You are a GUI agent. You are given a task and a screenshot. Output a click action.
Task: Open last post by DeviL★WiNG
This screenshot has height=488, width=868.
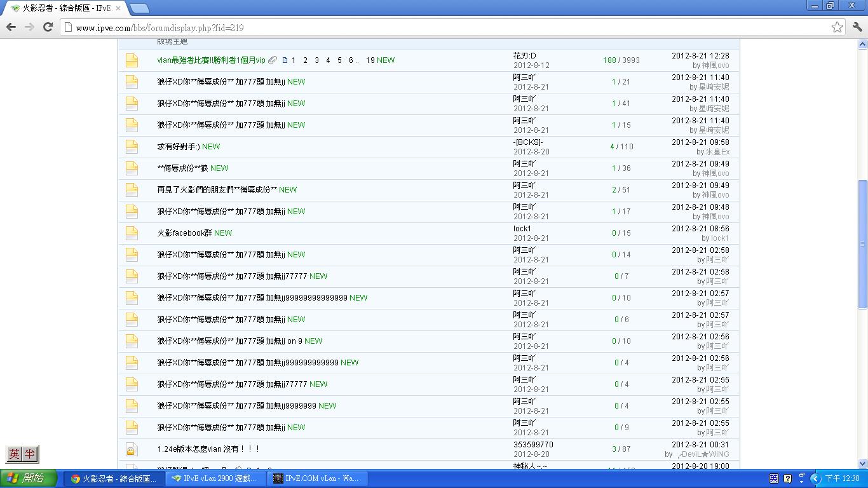click(702, 454)
